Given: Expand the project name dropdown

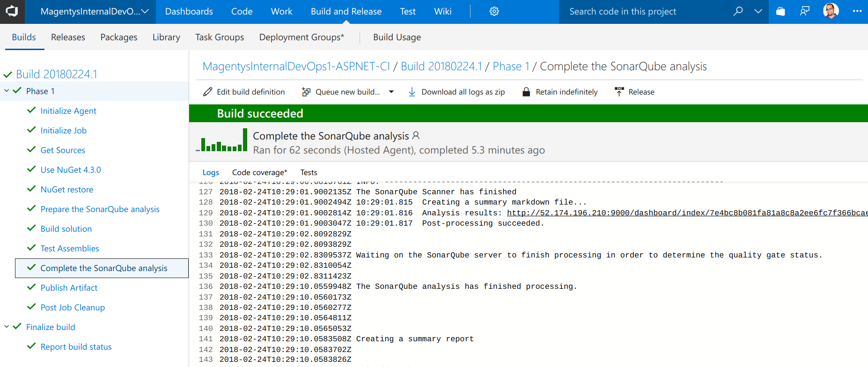Looking at the screenshot, I should [145, 12].
